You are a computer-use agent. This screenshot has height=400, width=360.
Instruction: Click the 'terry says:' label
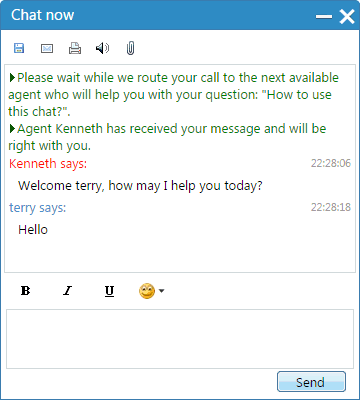[38, 208]
